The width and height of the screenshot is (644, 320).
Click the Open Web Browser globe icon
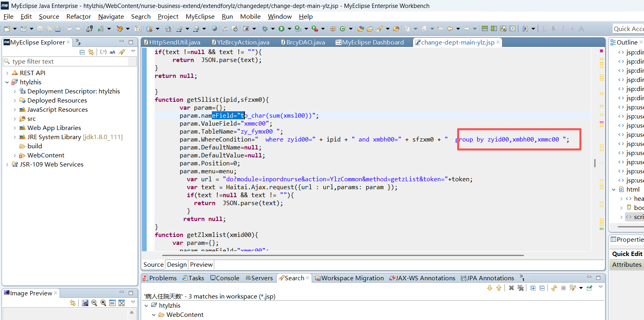[214, 29]
